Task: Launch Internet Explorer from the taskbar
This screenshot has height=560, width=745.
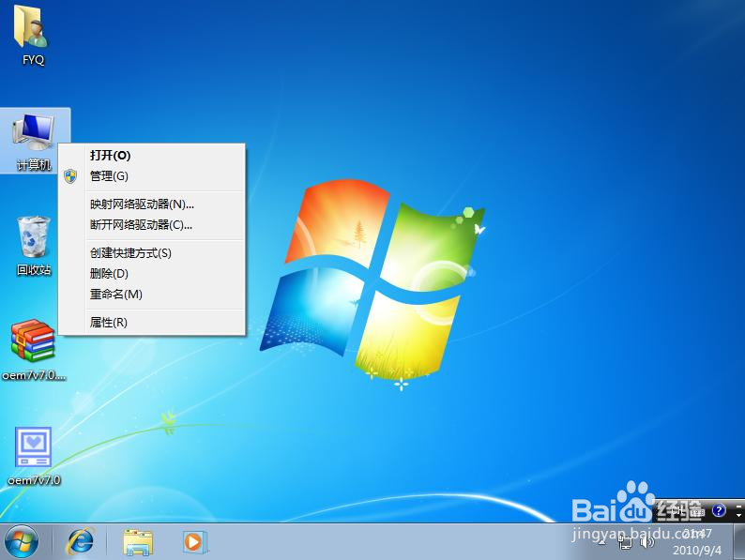Action: point(80,542)
